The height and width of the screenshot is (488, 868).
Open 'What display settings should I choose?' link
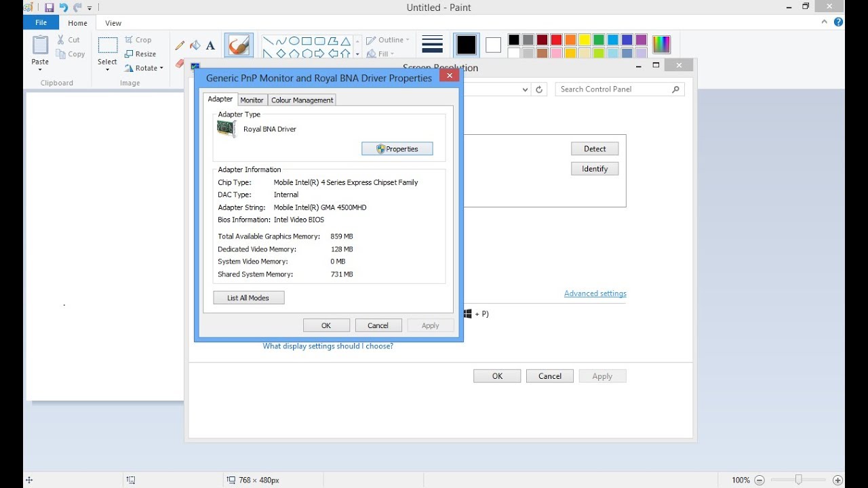pos(328,346)
